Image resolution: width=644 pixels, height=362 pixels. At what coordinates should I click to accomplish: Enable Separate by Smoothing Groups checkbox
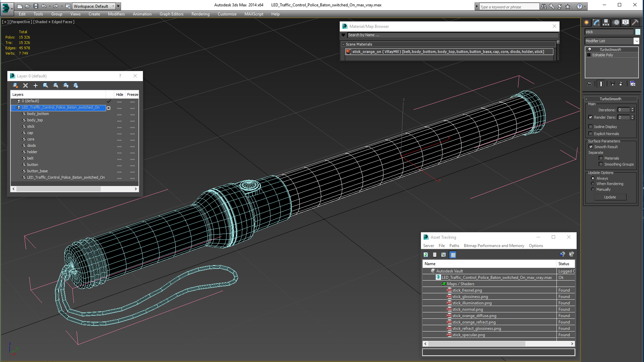[601, 164]
